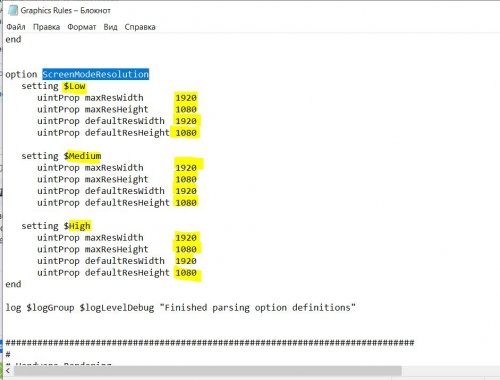Click the long row of hash characters
The image size is (500, 380).
pyautogui.click(x=210, y=342)
